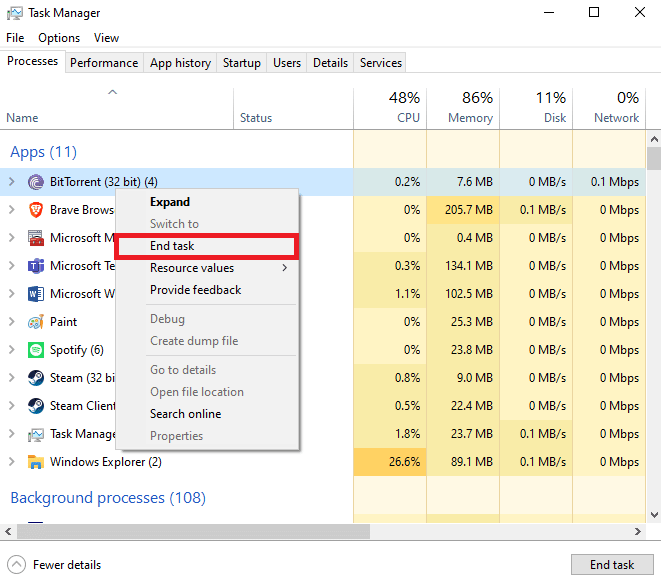Click the Apps (11) group heading
Screen dimensions: 661x587
43,152
